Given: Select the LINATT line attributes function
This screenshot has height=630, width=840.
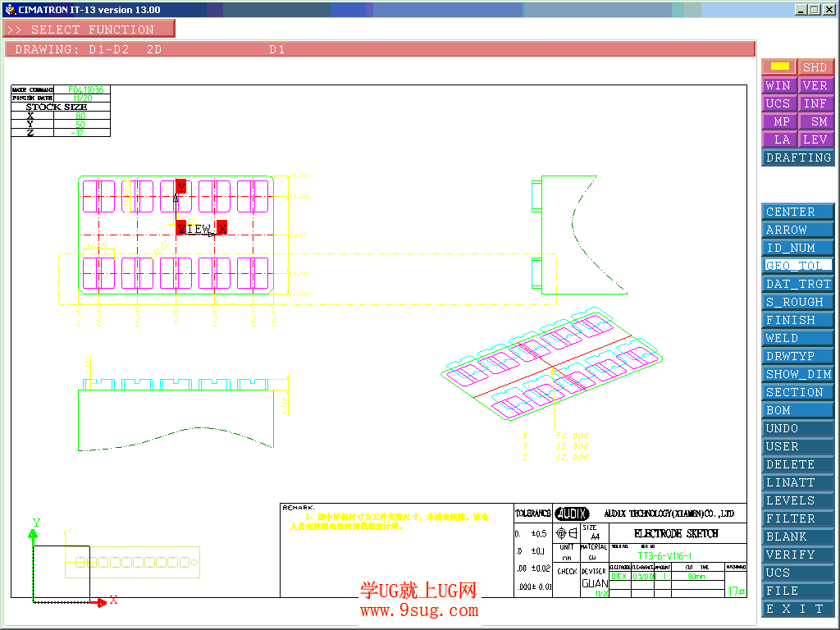Looking at the screenshot, I should [798, 482].
